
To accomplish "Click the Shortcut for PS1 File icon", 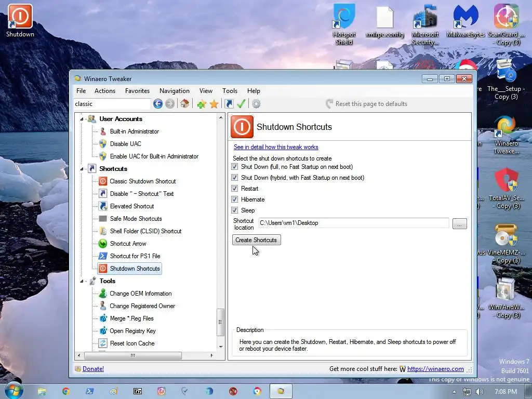I will click(x=103, y=256).
